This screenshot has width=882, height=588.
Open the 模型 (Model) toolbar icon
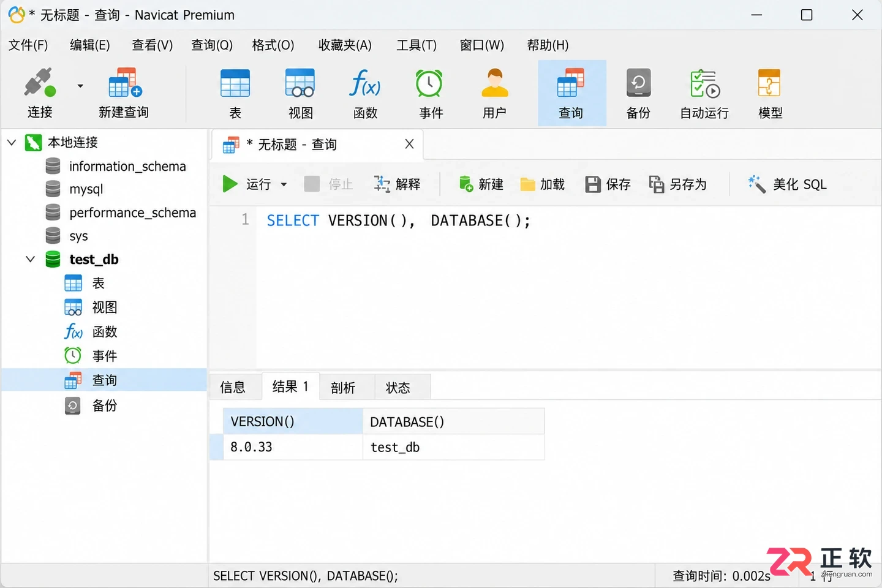(x=769, y=83)
